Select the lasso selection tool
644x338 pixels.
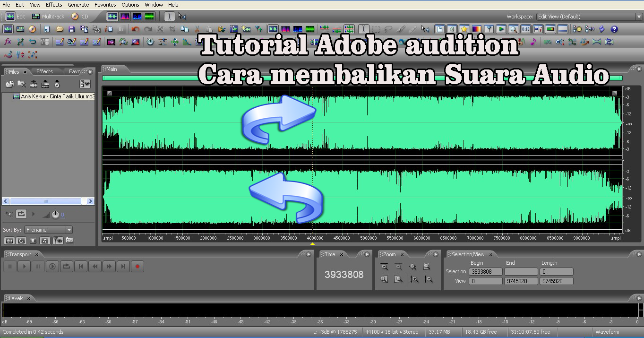(388, 29)
